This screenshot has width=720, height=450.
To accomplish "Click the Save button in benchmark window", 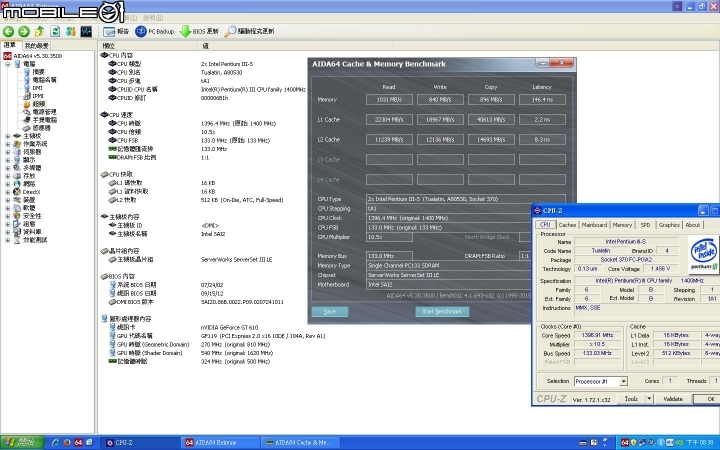I will pos(330,312).
